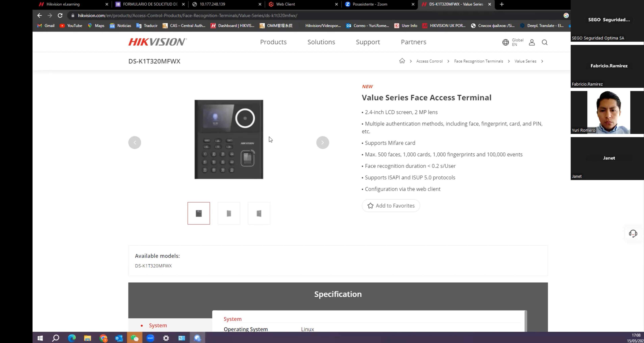Open the DeepL Translate bookmark
This screenshot has width=644, height=343.
tap(542, 26)
